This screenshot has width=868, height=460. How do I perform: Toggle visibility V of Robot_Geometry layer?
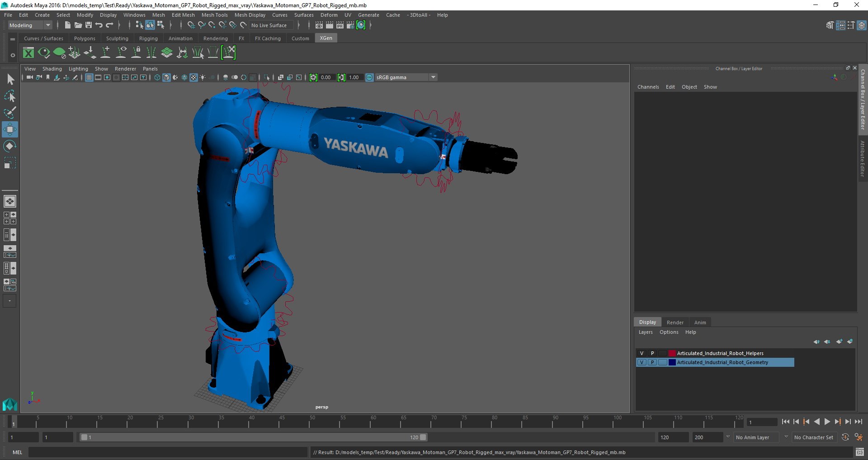(642, 362)
